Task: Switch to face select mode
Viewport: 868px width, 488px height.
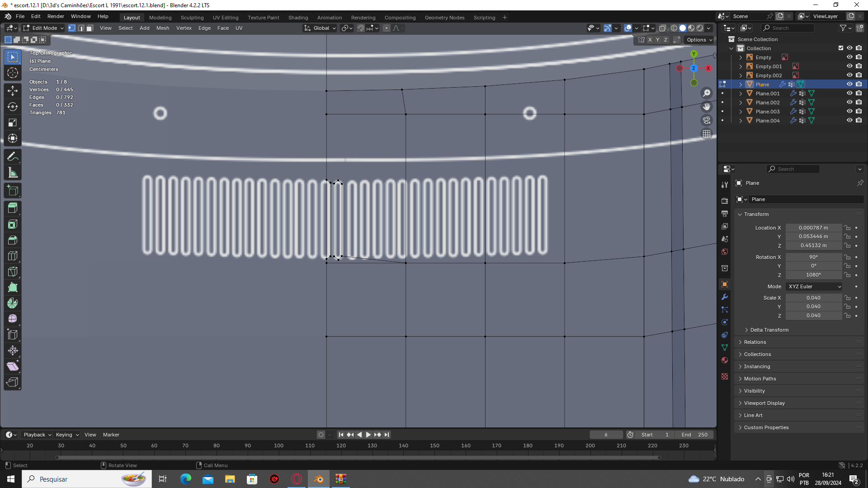Action: pyautogui.click(x=90, y=28)
